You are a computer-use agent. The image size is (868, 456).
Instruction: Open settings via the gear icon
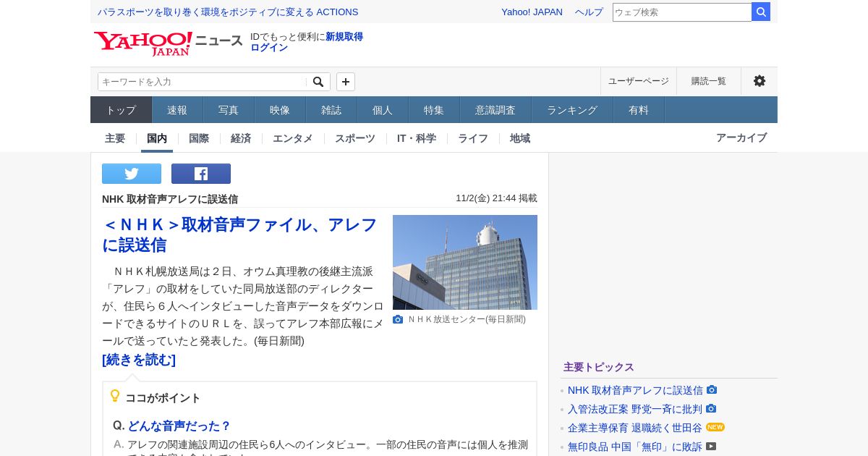759,81
